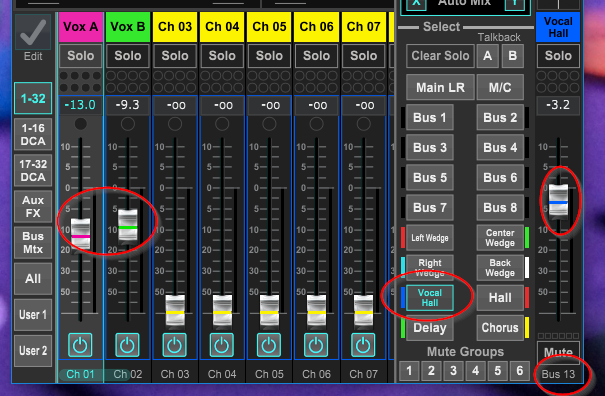Viewport: 605px width, 396px height.
Task: Open the User 2 layer
Action: coord(33,351)
